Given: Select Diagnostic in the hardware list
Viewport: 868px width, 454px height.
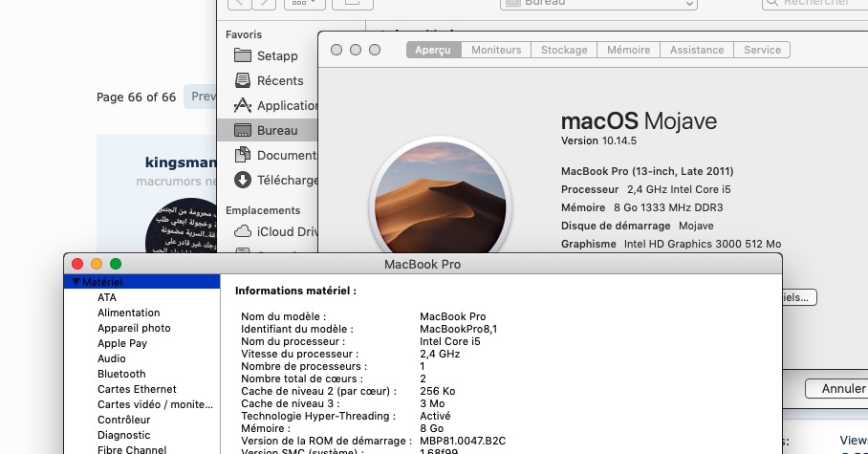Looking at the screenshot, I should tap(124, 435).
